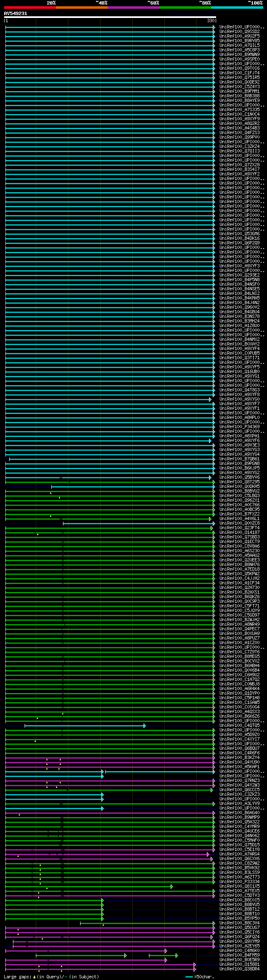267x980 pixels.
Task: Select hit label UniRef100_A4V6L1
Action: 239,518
